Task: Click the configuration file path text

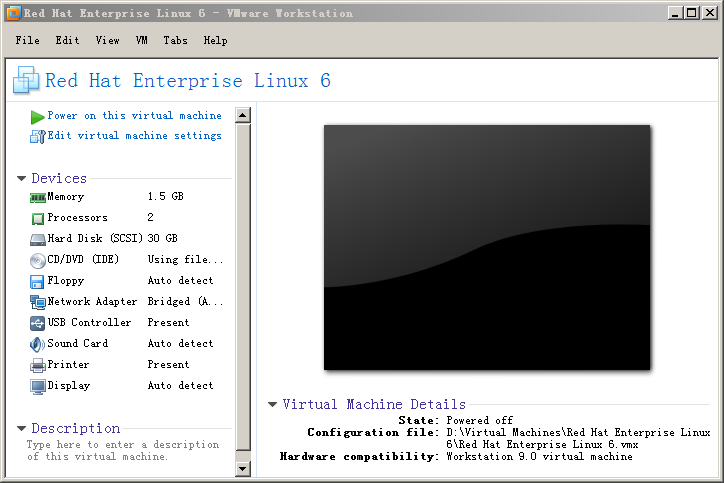Action: [x=578, y=438]
